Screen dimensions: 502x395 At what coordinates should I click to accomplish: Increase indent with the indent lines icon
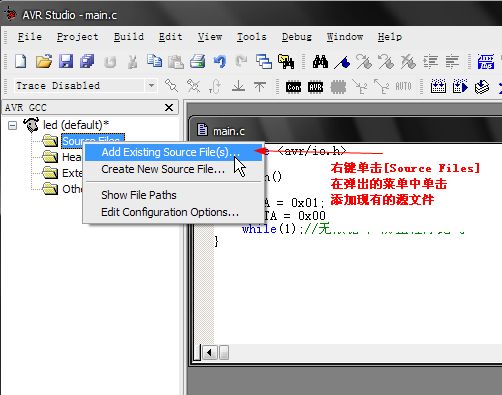[430, 62]
